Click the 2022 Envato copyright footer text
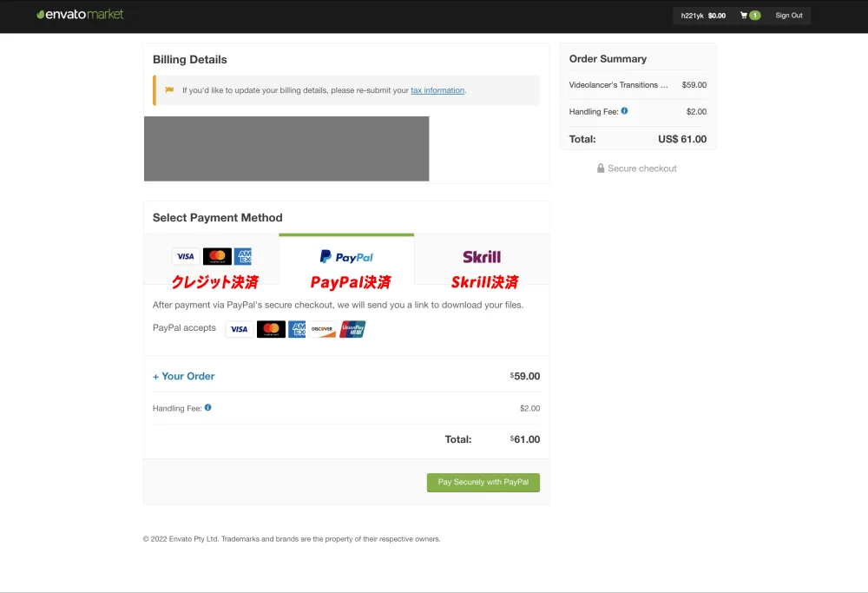This screenshot has height=593, width=868. (x=292, y=539)
